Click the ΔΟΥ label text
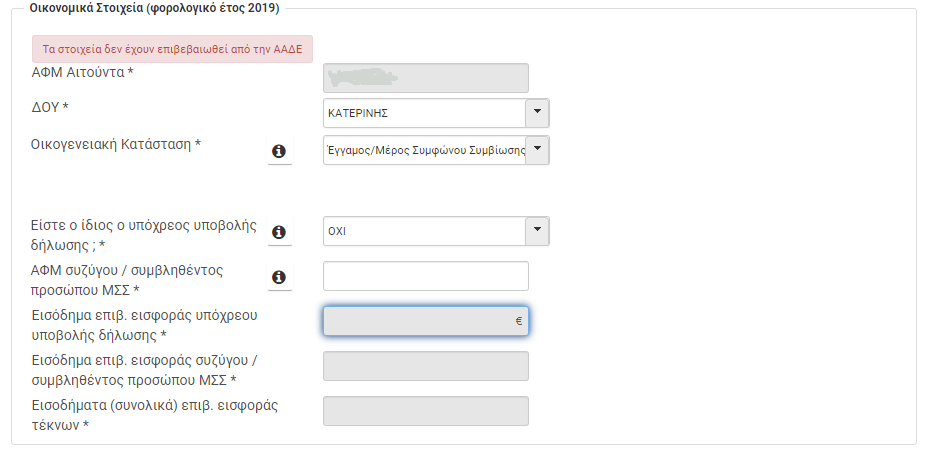The width and height of the screenshot is (926, 462). point(51,106)
